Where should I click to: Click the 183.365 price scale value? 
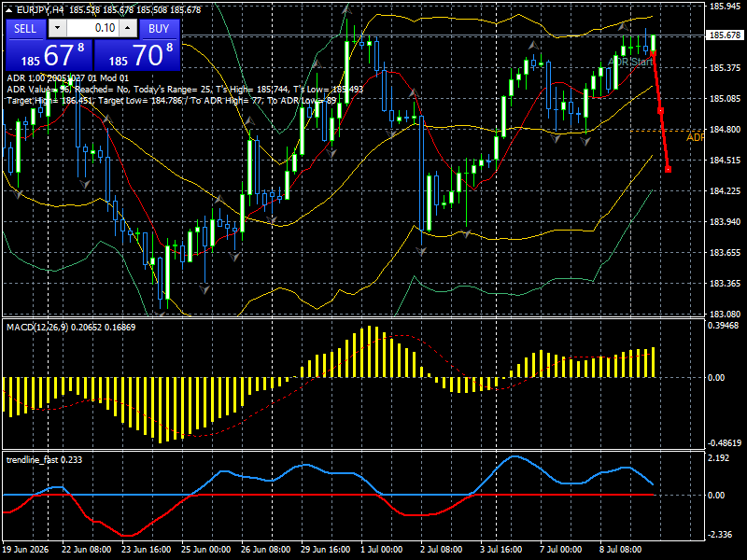click(x=726, y=284)
